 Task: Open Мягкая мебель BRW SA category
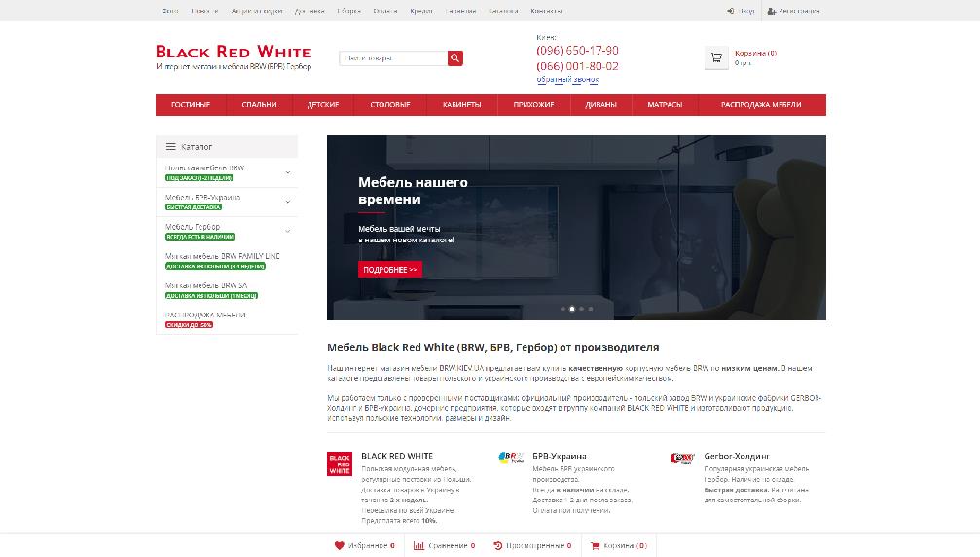click(x=206, y=285)
